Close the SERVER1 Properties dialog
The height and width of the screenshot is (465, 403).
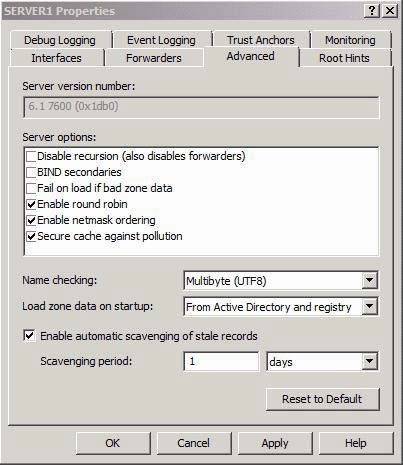point(389,11)
